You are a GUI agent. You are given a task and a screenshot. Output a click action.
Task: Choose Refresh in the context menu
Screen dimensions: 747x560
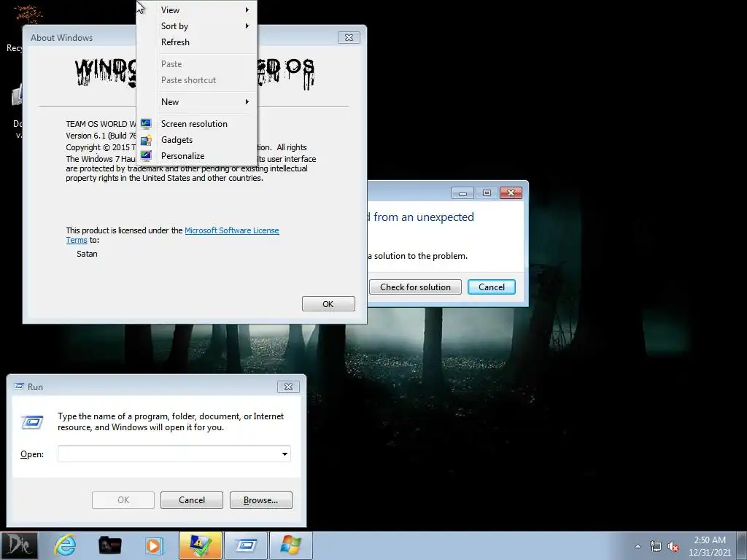point(197,42)
